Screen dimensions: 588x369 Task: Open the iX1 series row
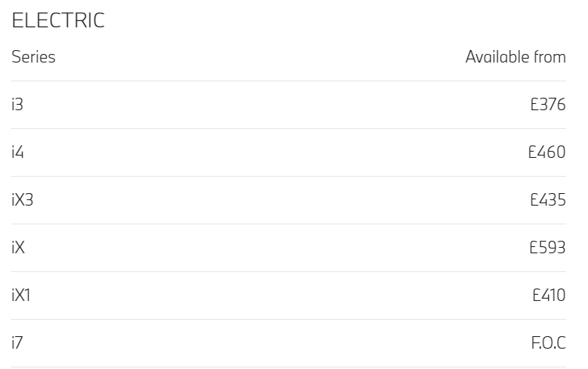(289, 296)
